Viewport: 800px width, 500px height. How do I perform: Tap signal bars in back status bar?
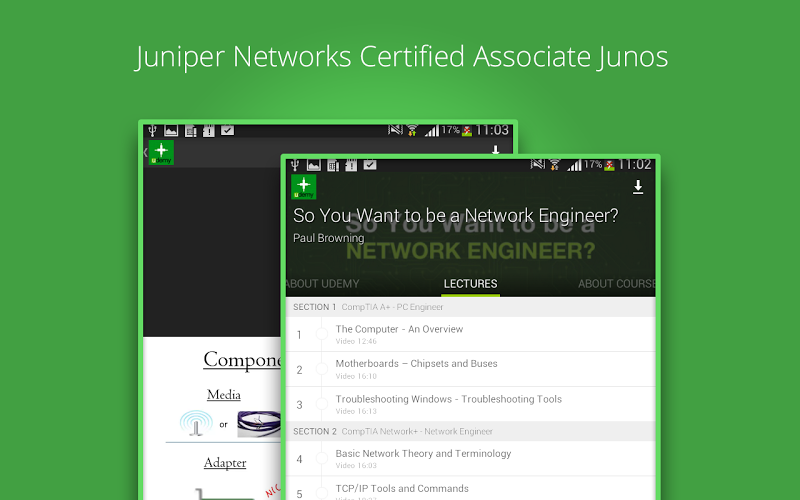point(432,131)
